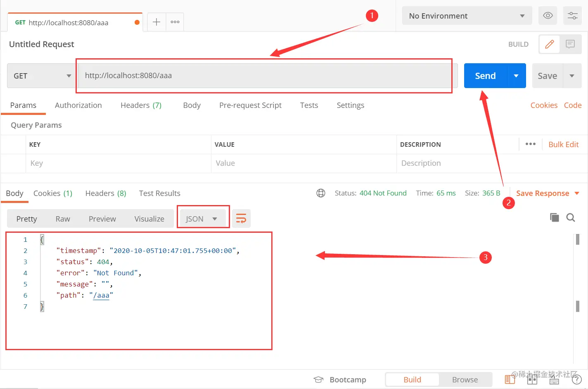Switch to the Params tab

[x=23, y=105]
